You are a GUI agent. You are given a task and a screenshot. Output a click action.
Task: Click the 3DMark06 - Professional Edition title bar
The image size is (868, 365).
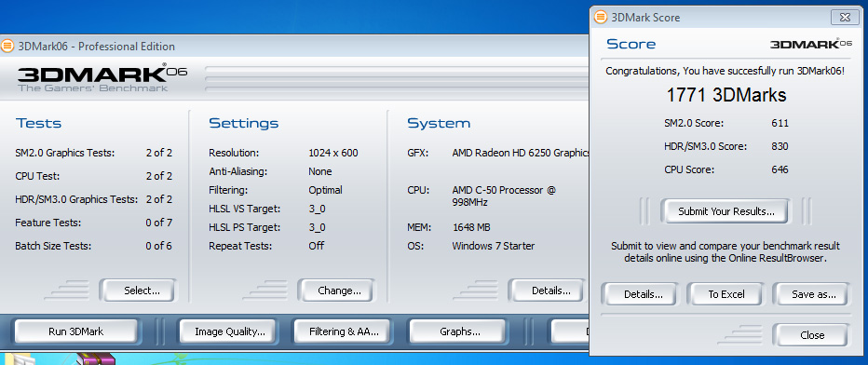[x=293, y=46]
